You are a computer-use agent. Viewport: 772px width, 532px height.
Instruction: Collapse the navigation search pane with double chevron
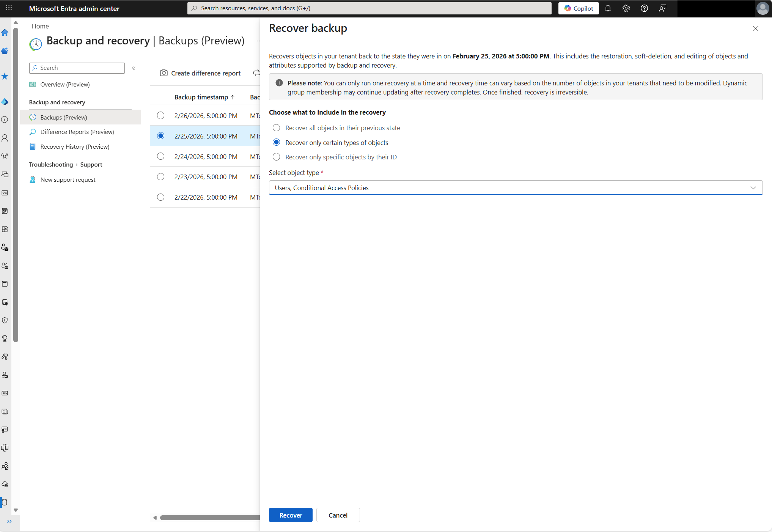tap(134, 68)
